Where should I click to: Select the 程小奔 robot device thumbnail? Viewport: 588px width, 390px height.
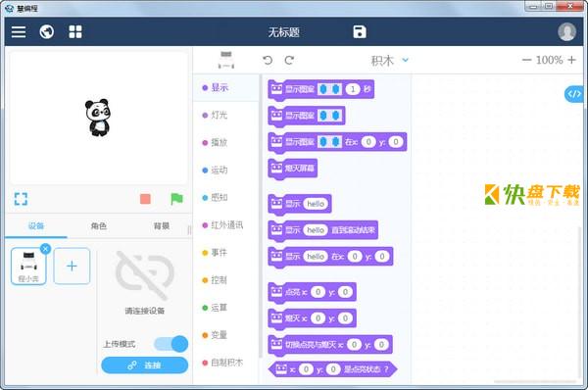(28, 267)
